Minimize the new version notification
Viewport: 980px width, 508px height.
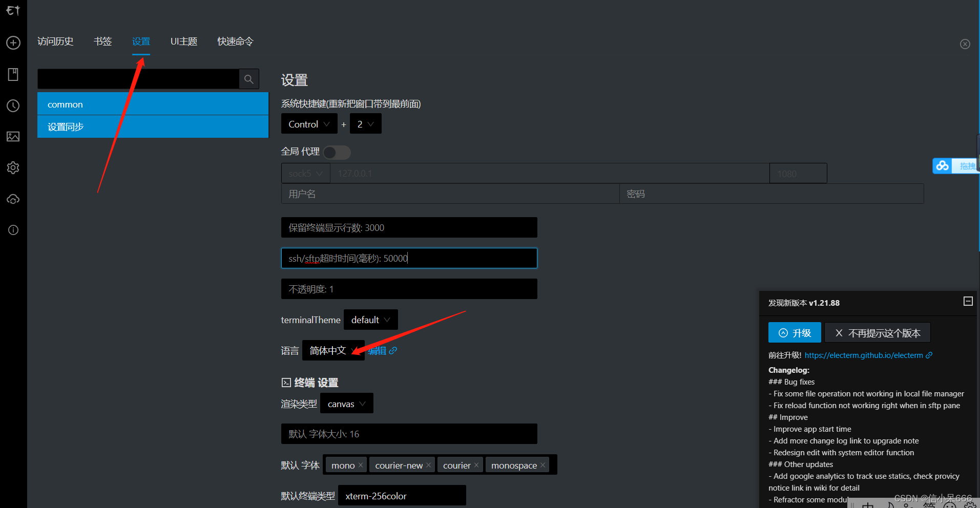[x=968, y=301]
